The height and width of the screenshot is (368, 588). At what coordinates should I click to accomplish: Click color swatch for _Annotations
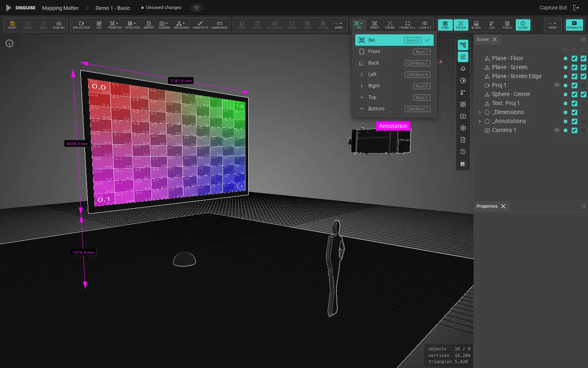566,121
